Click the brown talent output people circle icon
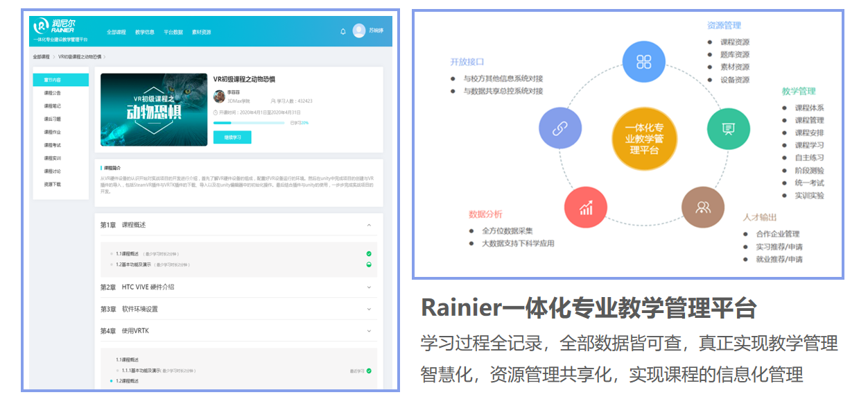Viewport: 868px width, 397px height. click(x=702, y=206)
